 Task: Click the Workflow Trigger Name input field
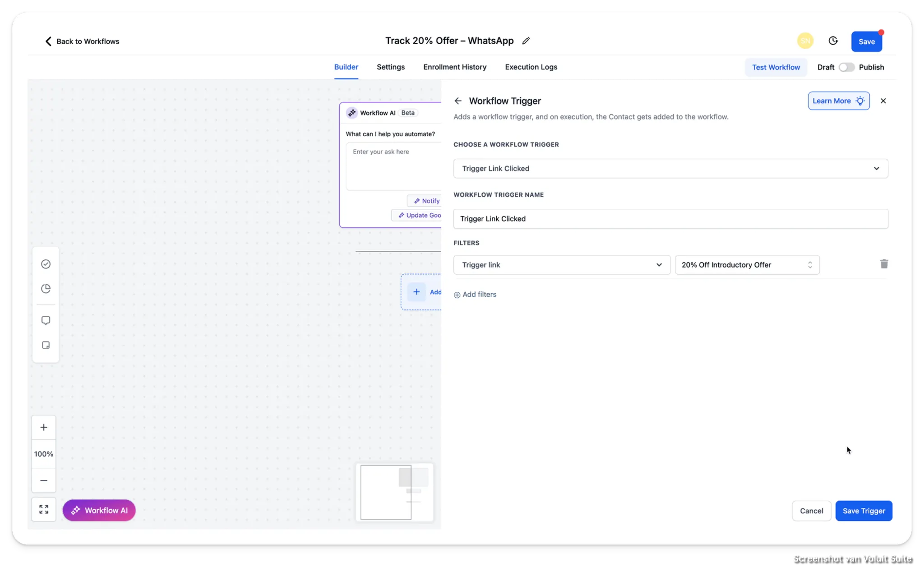pyautogui.click(x=670, y=219)
